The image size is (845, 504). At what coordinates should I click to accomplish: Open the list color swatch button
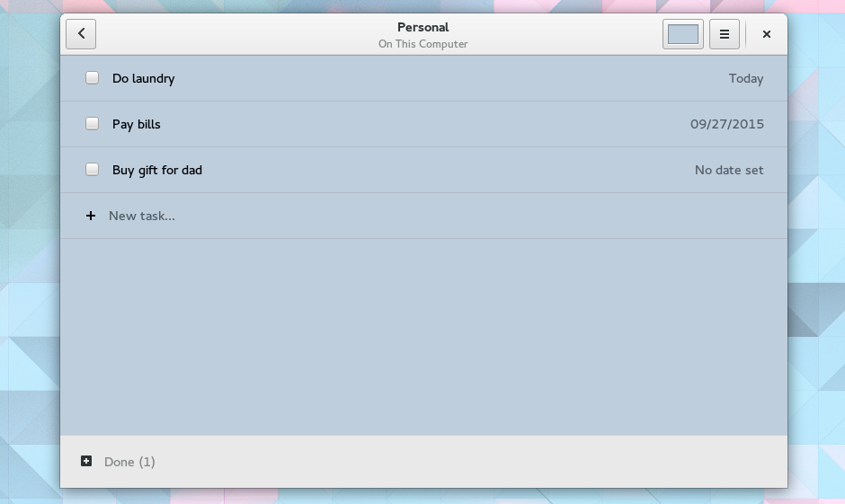[x=683, y=34]
